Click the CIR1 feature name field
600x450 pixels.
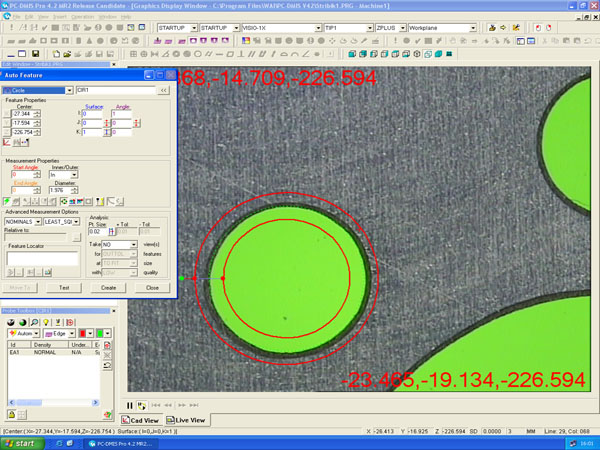click(116, 90)
